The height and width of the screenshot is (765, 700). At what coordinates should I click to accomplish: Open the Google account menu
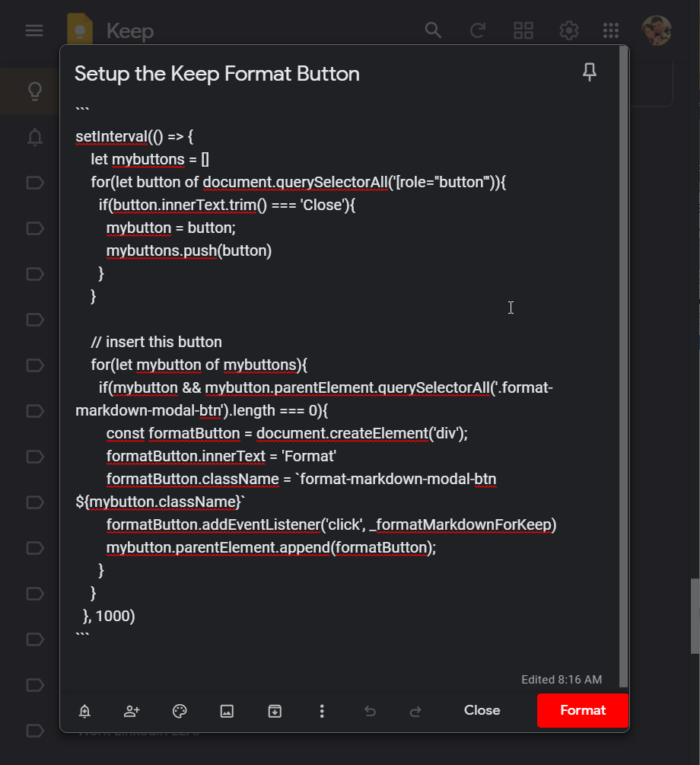[x=656, y=30]
